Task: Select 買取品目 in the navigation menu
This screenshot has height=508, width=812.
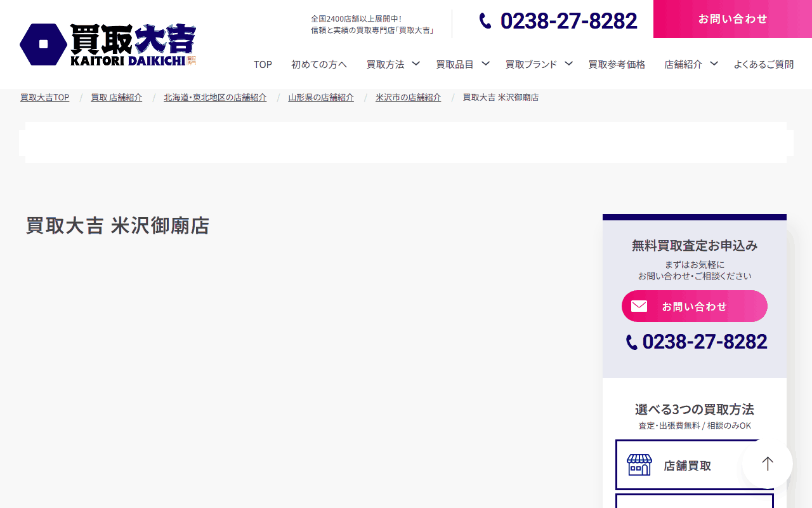Action: (455, 64)
